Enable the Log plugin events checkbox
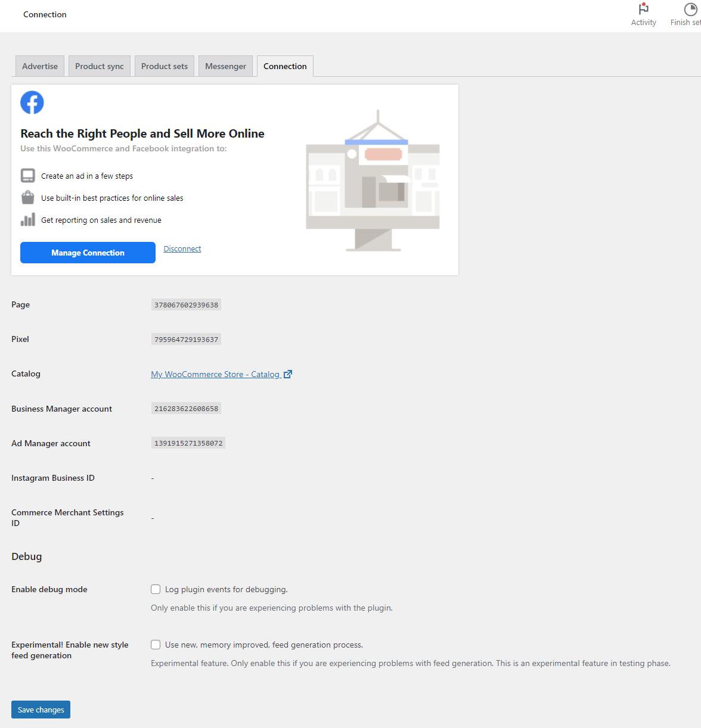The width and height of the screenshot is (701, 728). coord(156,589)
